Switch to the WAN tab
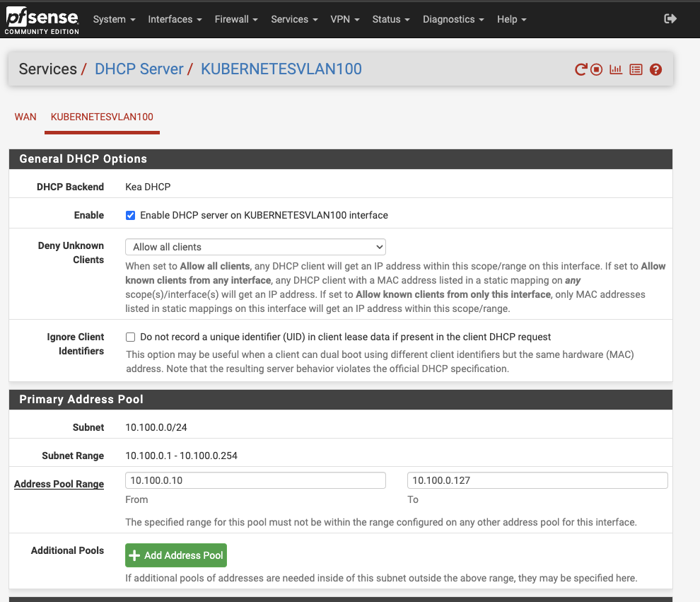700x602 pixels. coord(25,117)
